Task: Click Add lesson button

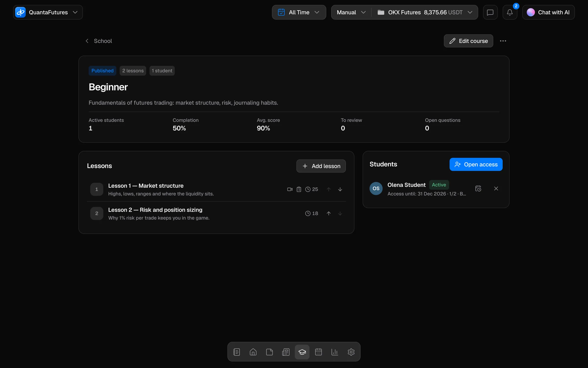Action: [x=321, y=166]
